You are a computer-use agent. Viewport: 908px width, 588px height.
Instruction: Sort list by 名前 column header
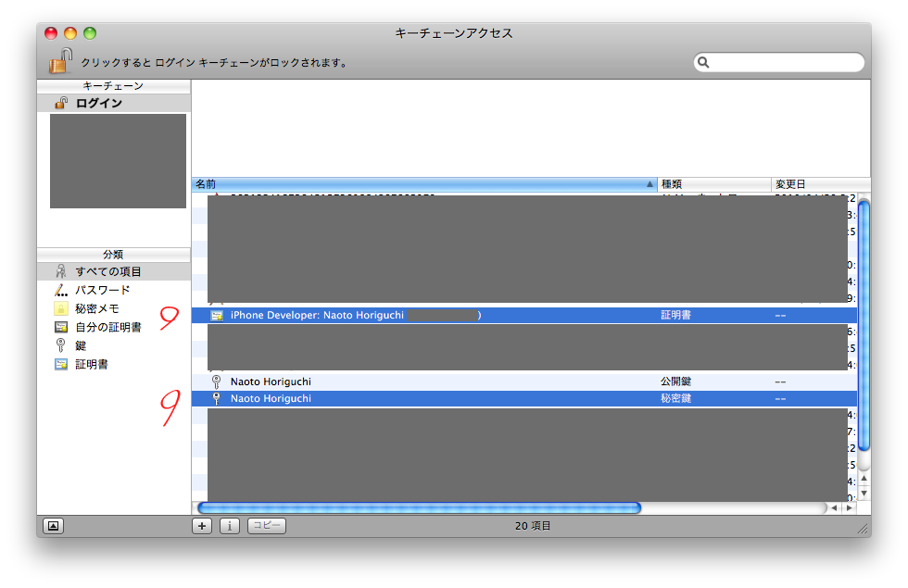pyautogui.click(x=424, y=184)
